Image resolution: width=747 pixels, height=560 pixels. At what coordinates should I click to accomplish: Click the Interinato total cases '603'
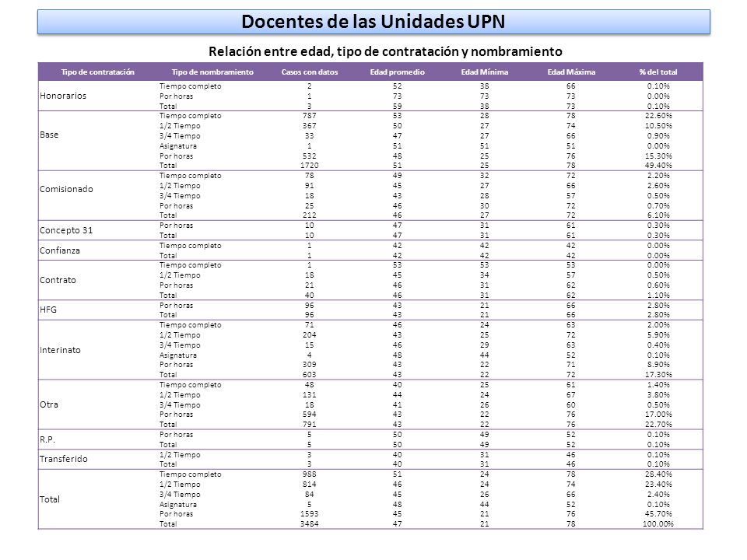[309, 375]
